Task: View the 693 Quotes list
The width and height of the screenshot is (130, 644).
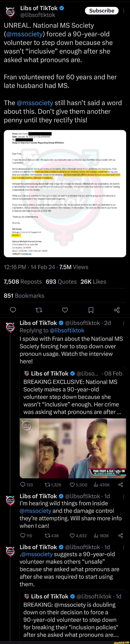Action: (61, 282)
